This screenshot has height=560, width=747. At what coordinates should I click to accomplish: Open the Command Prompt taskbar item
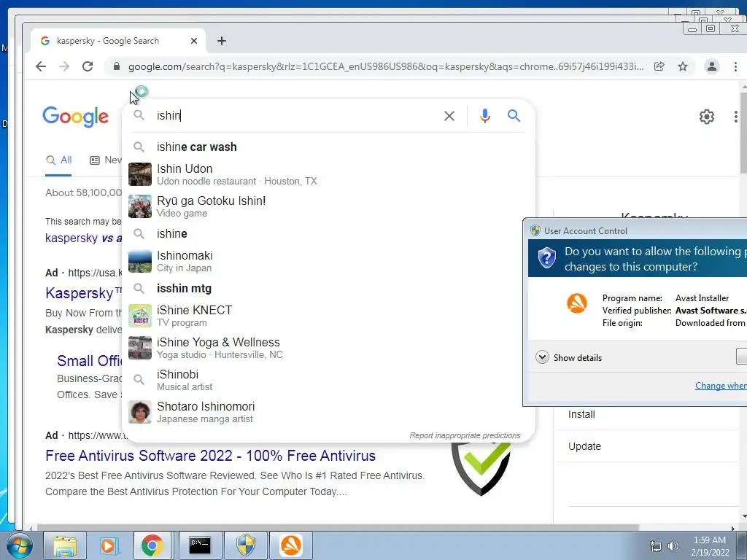tap(200, 545)
